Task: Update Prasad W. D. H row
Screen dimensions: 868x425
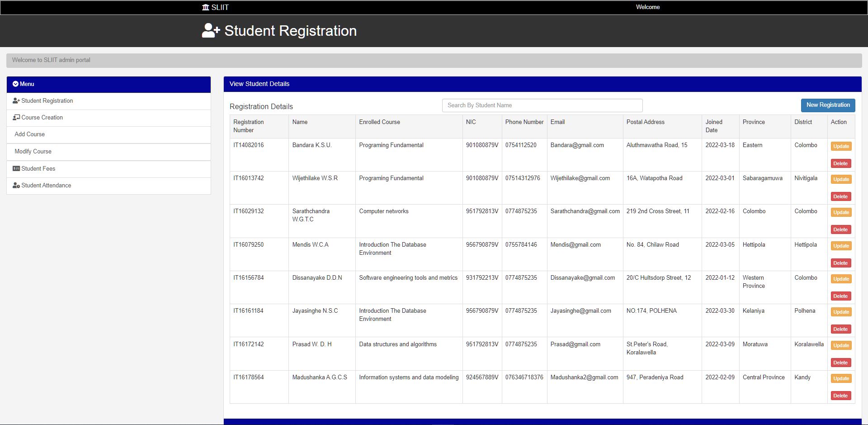Action: coord(841,345)
